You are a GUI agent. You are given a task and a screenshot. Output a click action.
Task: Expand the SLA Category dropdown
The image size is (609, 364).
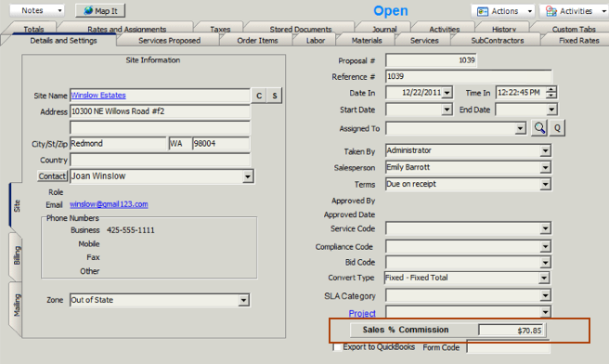click(x=545, y=295)
